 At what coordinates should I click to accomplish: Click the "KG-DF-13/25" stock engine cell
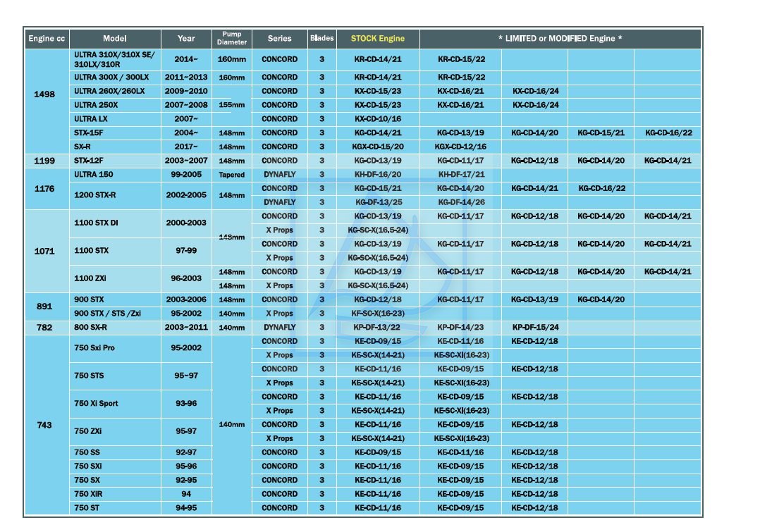point(379,202)
